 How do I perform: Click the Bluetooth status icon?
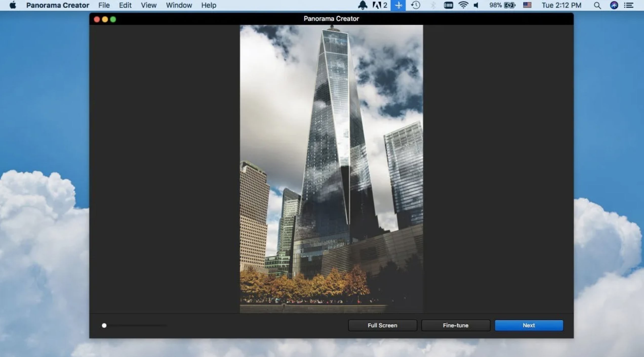[x=433, y=5]
